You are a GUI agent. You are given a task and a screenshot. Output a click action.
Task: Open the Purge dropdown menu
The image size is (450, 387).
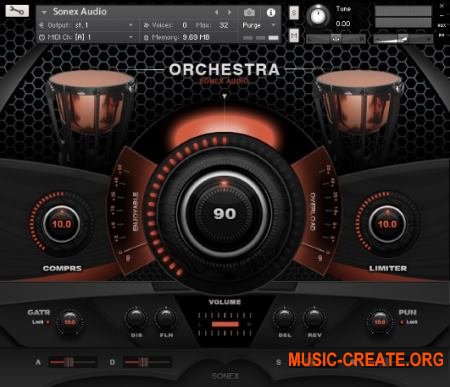point(259,25)
